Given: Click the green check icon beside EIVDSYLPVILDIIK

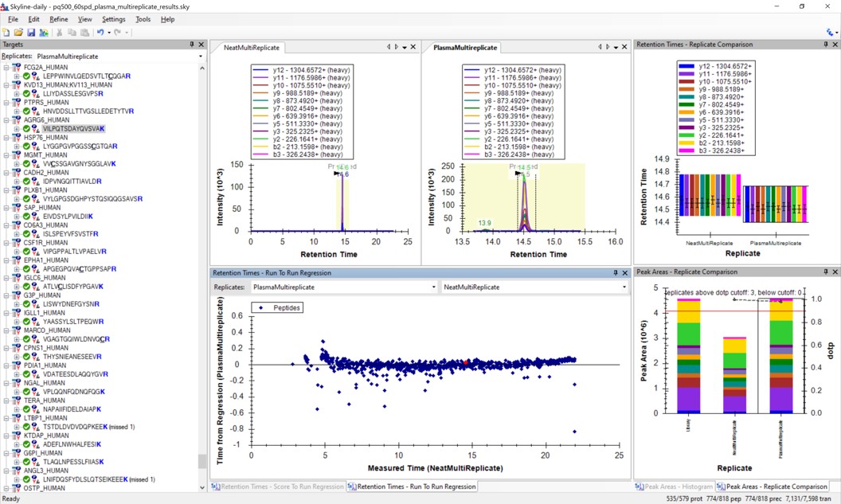Looking at the screenshot, I should pos(26,217).
